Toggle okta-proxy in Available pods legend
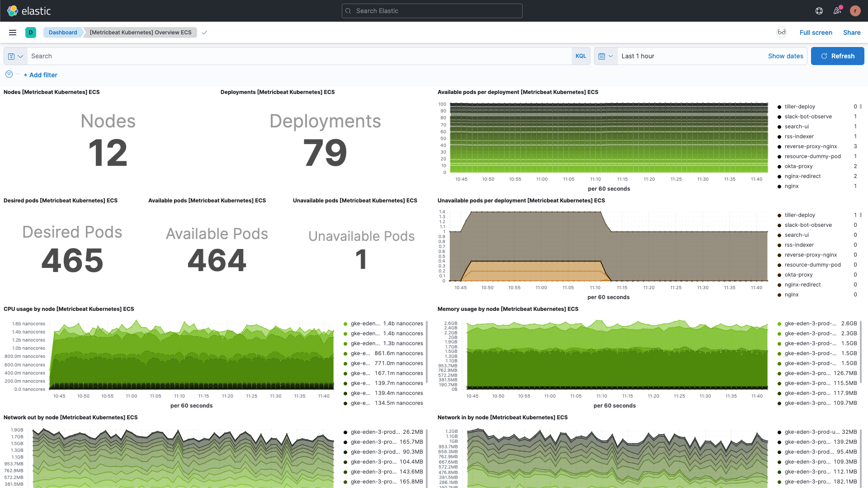The image size is (868, 488). tap(798, 166)
